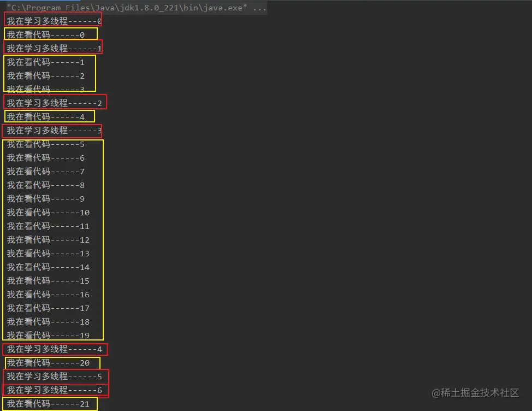This screenshot has width=532, height=411.
Task: Select output line 我在学习多线程------6
Action: pyautogui.click(x=54, y=390)
